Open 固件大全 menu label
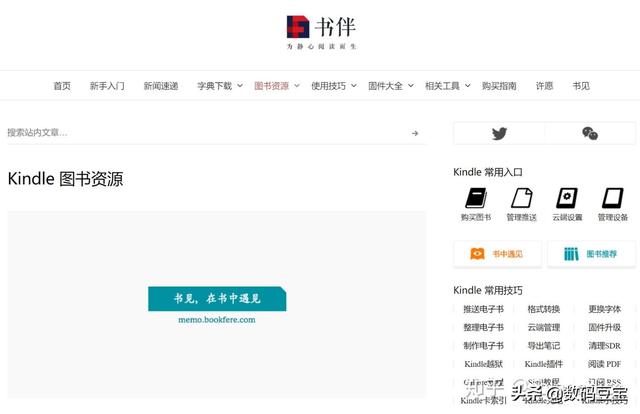 tap(385, 86)
